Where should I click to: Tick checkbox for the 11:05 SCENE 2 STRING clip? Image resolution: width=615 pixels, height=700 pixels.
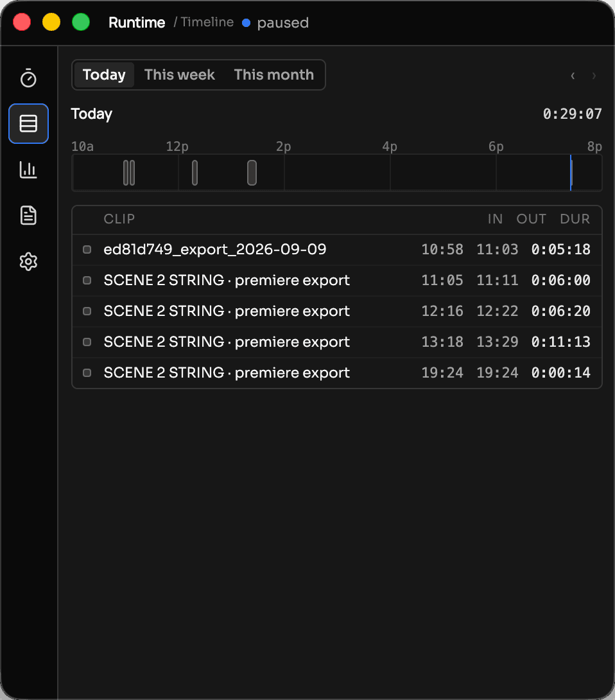point(87,281)
